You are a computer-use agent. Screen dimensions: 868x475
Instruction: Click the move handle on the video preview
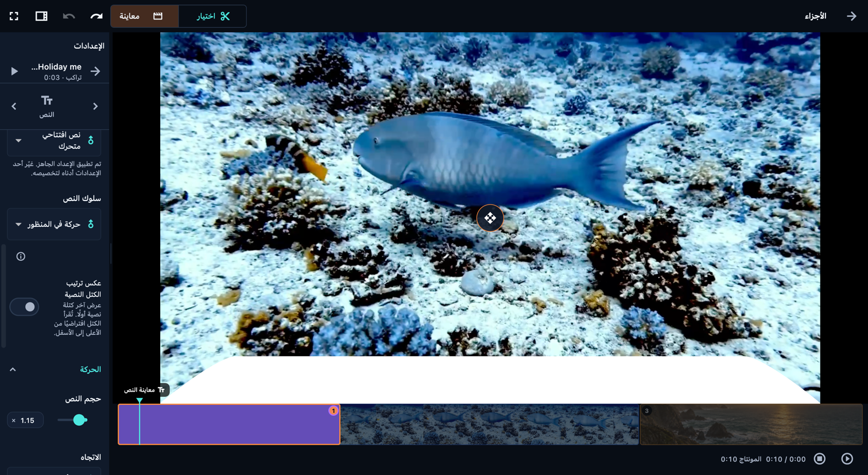[x=490, y=218]
